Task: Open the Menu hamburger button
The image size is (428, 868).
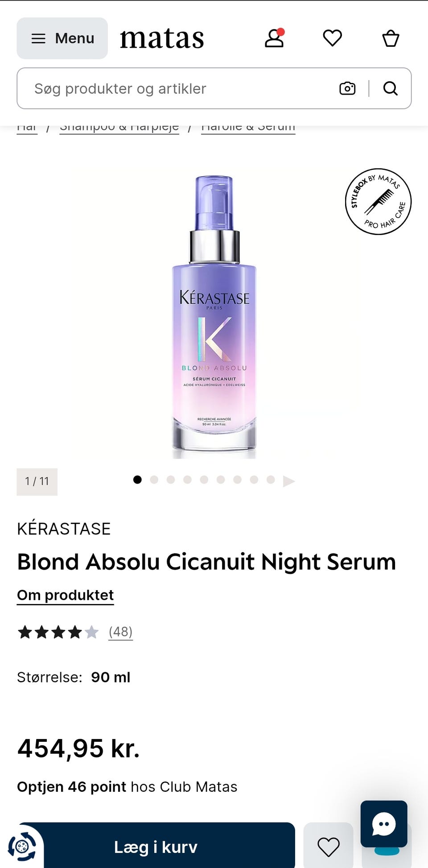Action: tap(62, 38)
